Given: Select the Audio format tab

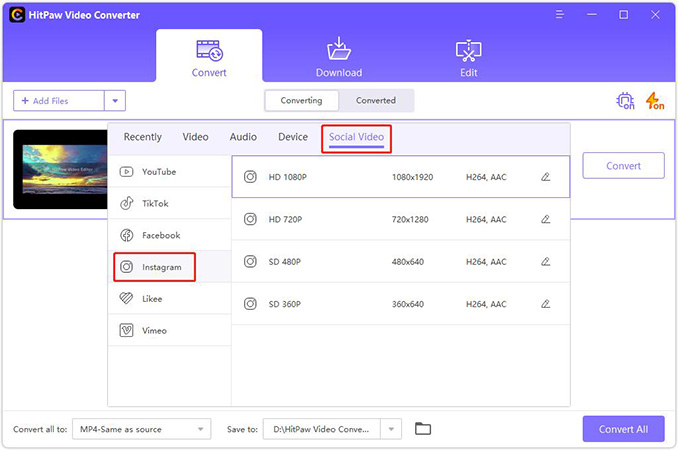Looking at the screenshot, I should click(x=243, y=137).
